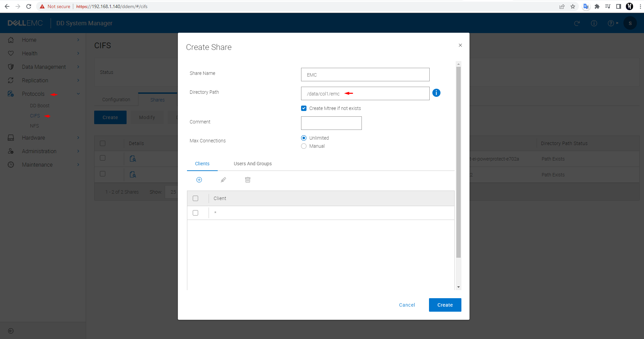Click the browser reload page icon
The image size is (644, 339).
[x=29, y=6]
